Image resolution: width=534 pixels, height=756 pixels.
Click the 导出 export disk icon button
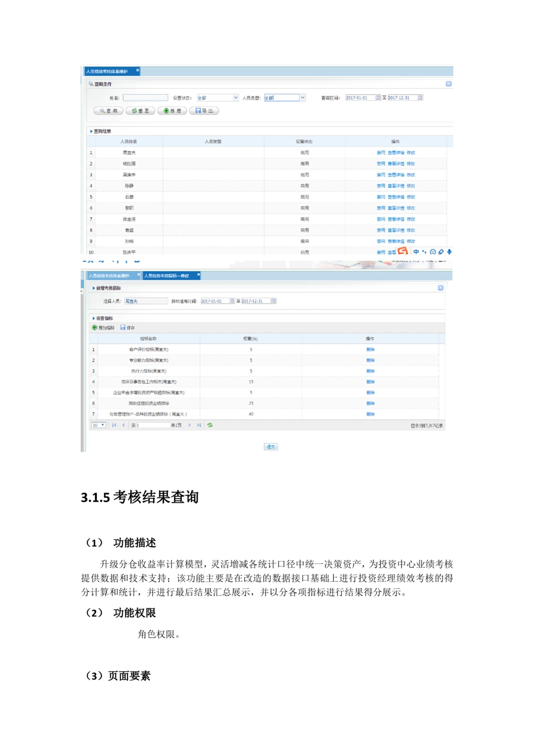click(198, 111)
